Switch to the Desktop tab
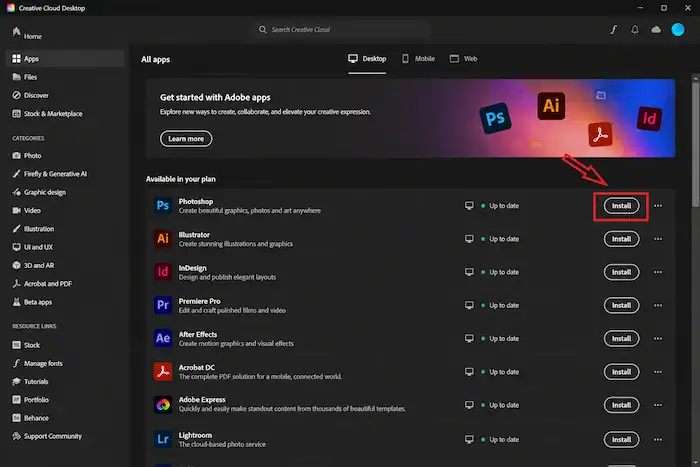The width and height of the screenshot is (700, 467). click(x=367, y=58)
